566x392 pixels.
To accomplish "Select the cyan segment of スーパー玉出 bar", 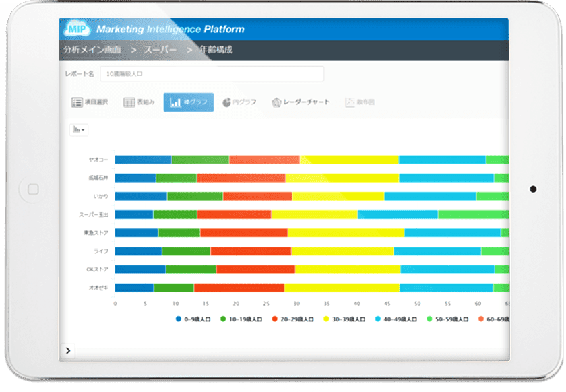I will click(x=398, y=215).
